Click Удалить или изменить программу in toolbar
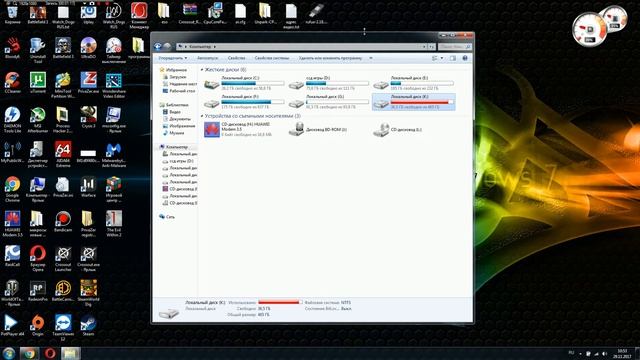Viewport: 640px width, 360px height. (x=330, y=58)
